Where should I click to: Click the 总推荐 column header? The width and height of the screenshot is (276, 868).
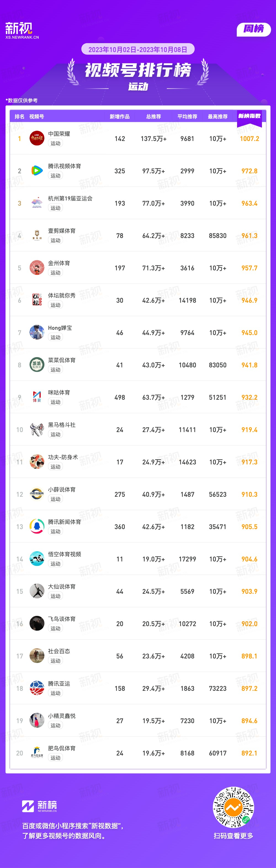pyautogui.click(x=153, y=117)
